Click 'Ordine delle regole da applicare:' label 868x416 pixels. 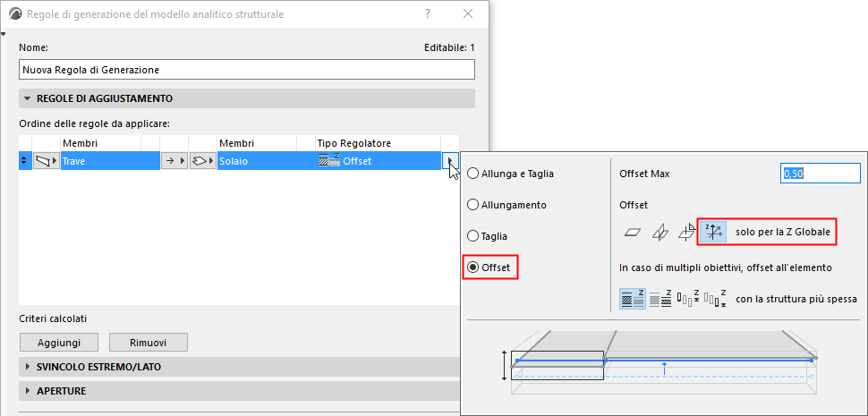94,123
